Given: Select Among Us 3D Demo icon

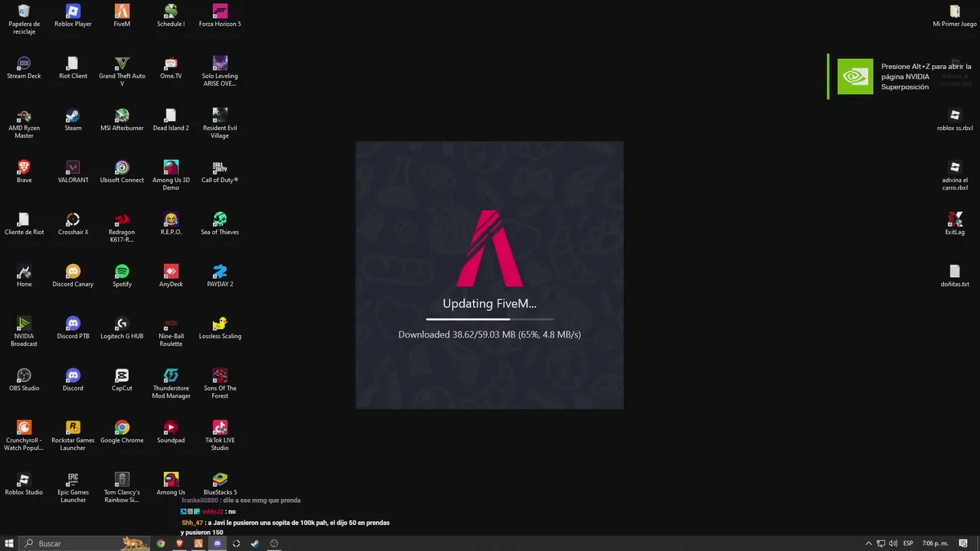Looking at the screenshot, I should 171,175.
